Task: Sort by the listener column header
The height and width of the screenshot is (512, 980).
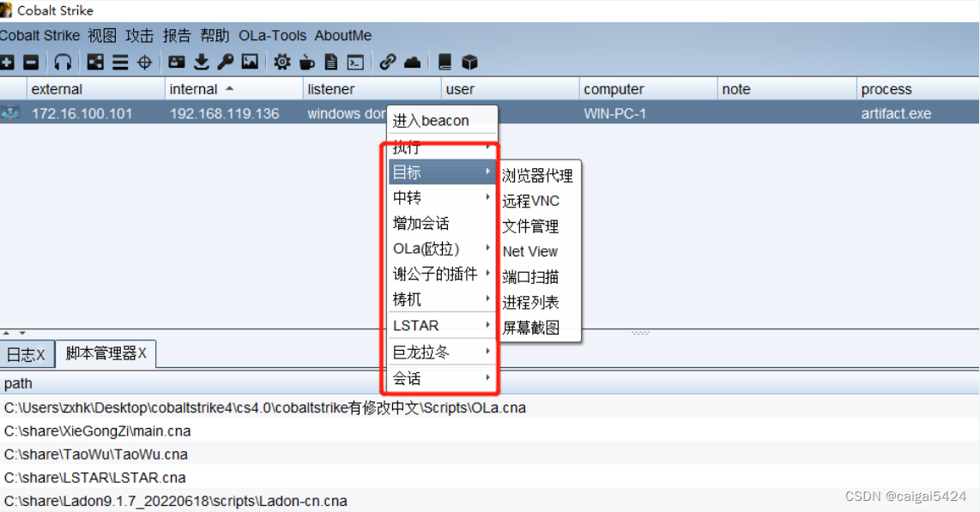Action: pyautogui.click(x=372, y=89)
